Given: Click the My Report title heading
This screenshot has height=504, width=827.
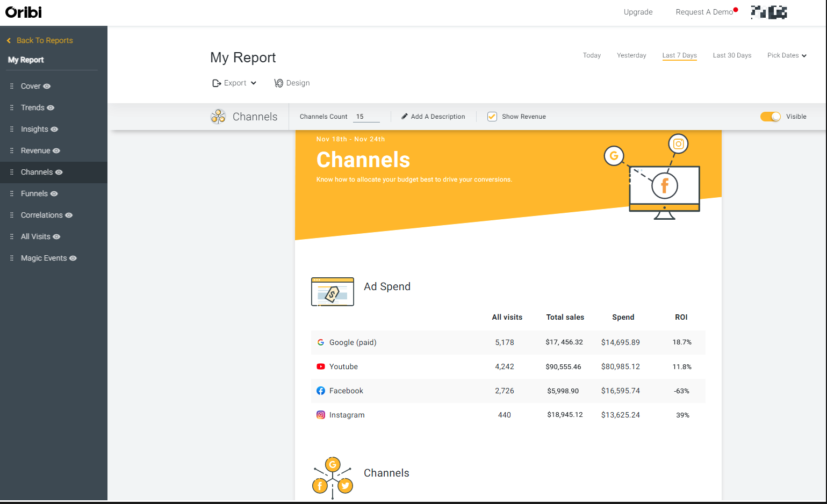Looking at the screenshot, I should (243, 57).
